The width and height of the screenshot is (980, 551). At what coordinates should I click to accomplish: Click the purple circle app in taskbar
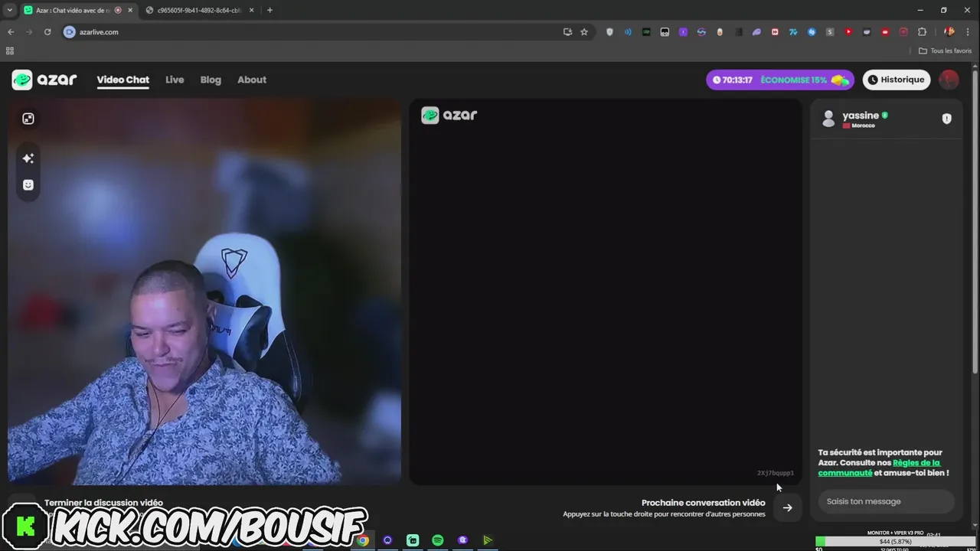[387, 540]
